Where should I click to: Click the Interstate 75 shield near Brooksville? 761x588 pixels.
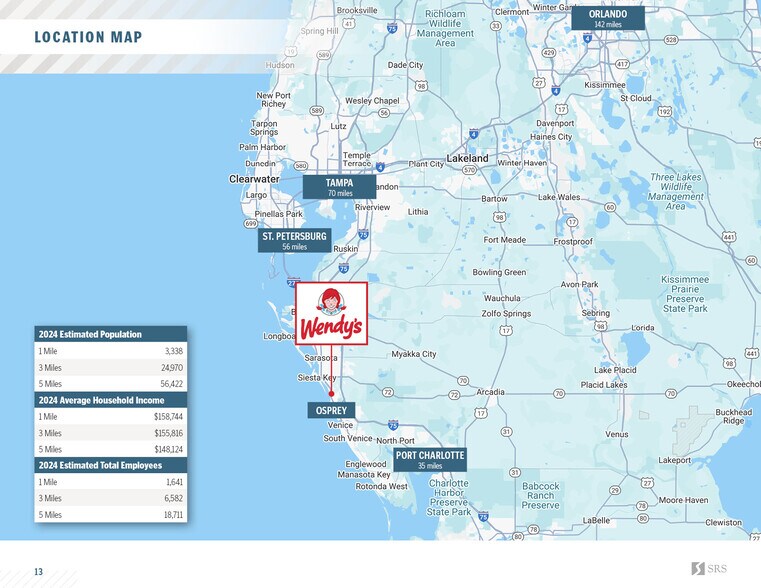pos(391,30)
